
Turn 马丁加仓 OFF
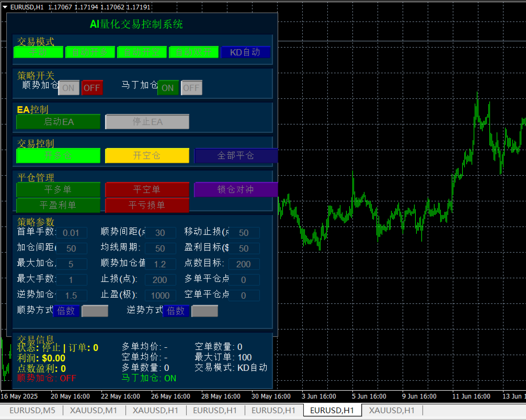click(x=191, y=88)
